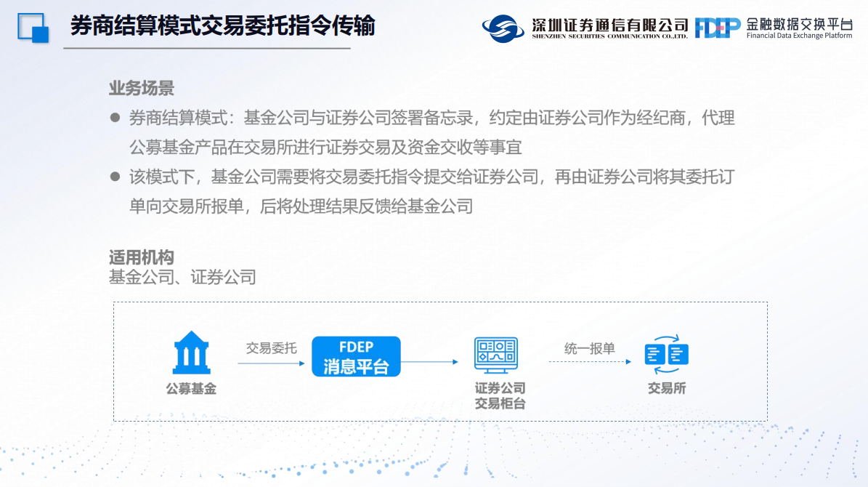
Task: Click the exchange documents sync icon
Action: (x=667, y=355)
